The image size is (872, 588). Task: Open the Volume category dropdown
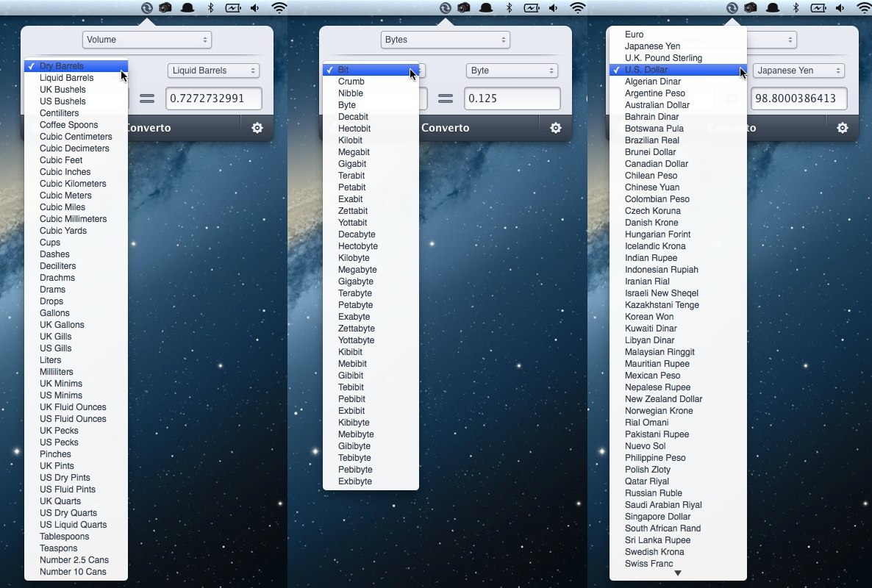(x=147, y=40)
